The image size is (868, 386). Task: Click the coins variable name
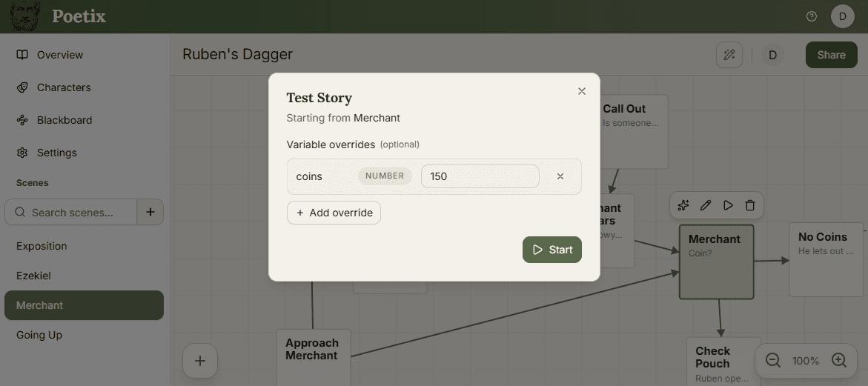(x=309, y=176)
